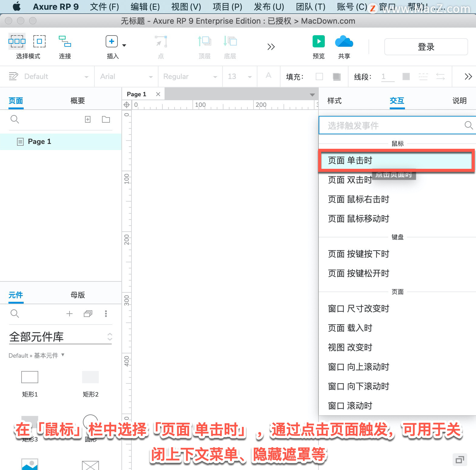Click the libraries panel copy icon

point(88,314)
